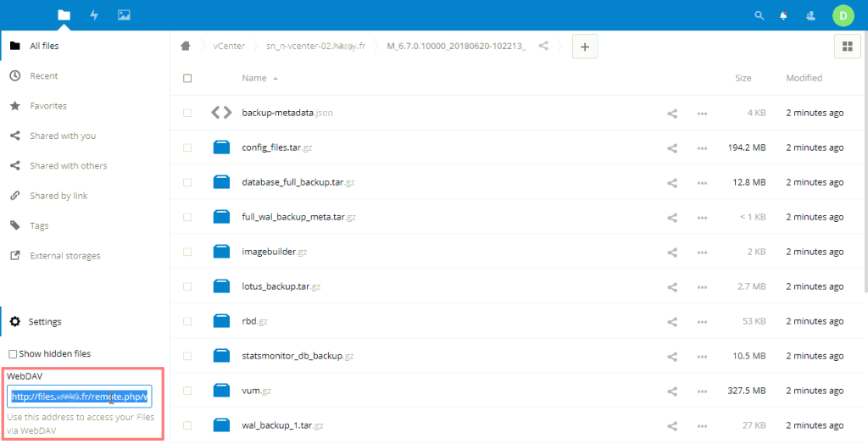This screenshot has height=444, width=868.
Task: Switch to grid view
Action: pos(848,47)
